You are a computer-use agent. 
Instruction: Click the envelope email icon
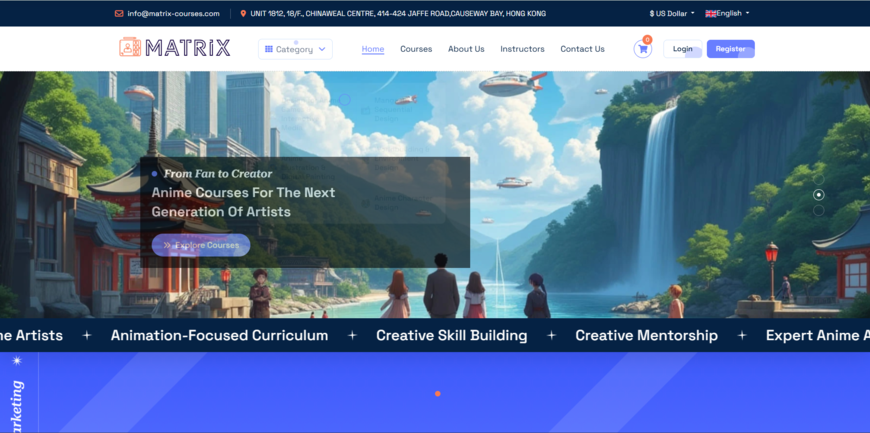119,14
